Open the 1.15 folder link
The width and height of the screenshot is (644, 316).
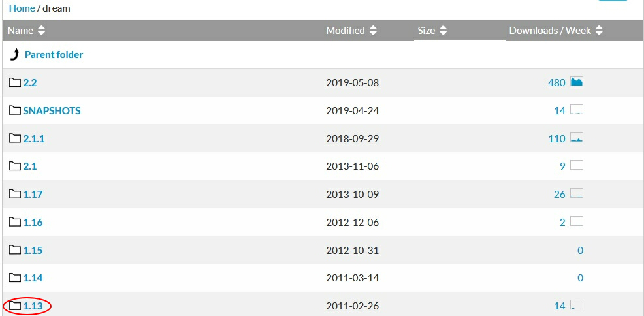click(33, 250)
